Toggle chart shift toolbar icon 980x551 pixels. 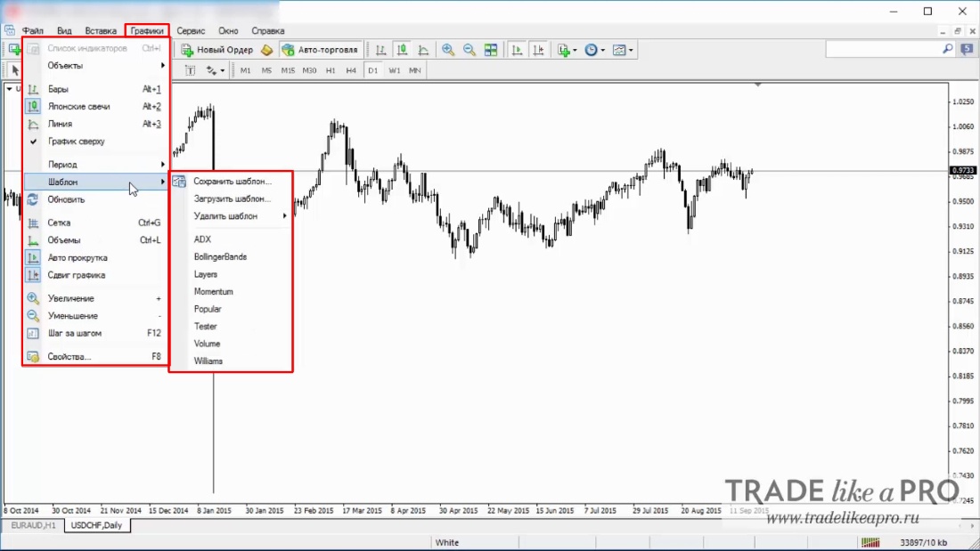[538, 50]
